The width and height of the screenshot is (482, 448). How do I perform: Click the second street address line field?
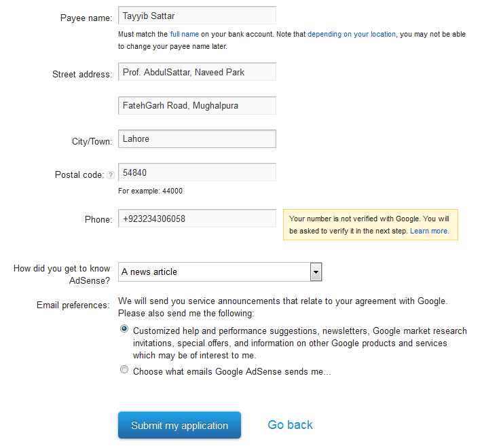coord(197,105)
